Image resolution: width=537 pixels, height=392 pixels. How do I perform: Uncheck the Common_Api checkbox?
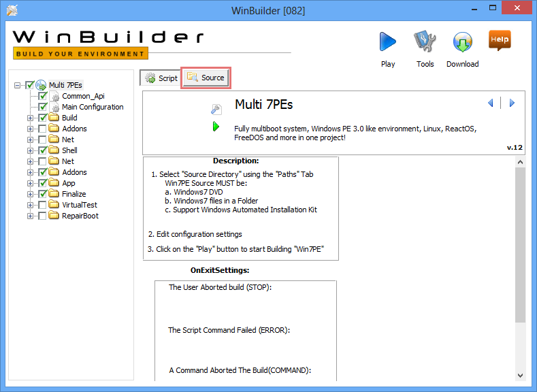[42, 96]
